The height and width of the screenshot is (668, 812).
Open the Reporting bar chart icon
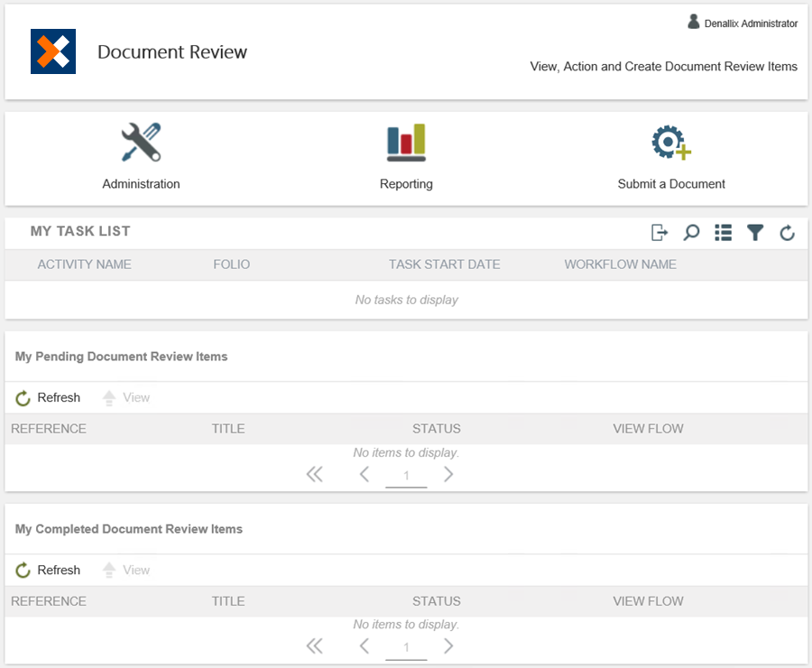tap(406, 143)
